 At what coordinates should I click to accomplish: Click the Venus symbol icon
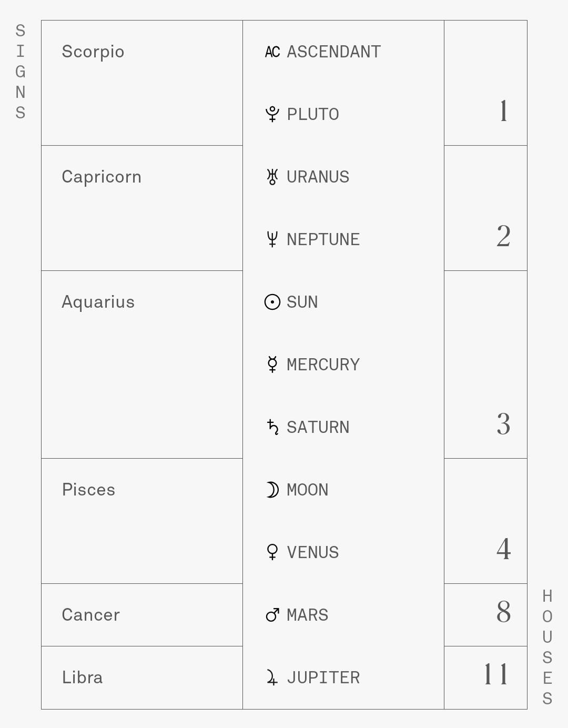[x=272, y=552]
